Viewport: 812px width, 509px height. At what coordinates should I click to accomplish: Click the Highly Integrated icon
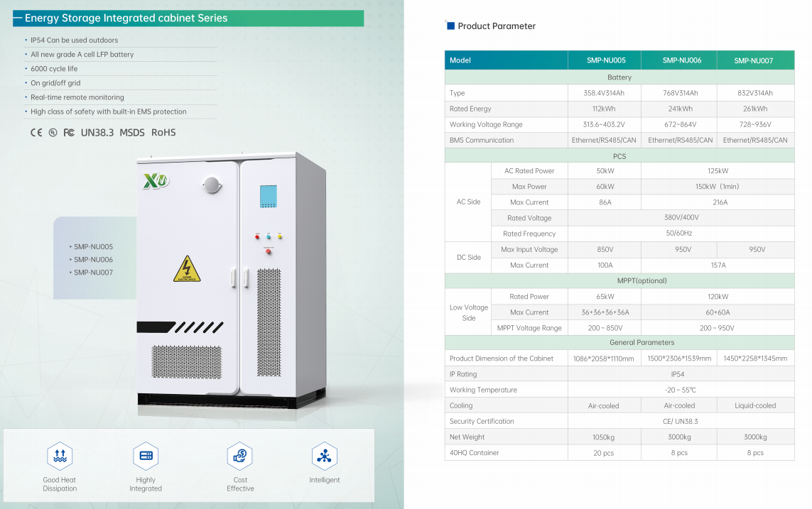pyautogui.click(x=146, y=456)
